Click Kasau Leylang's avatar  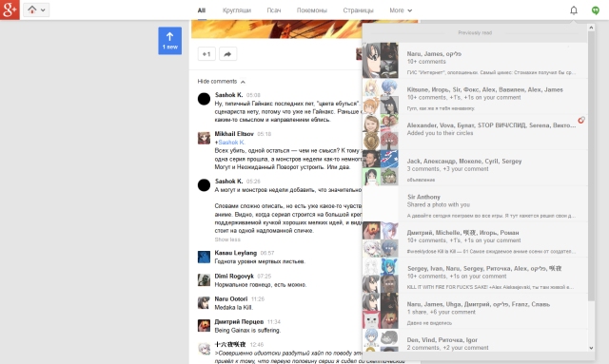click(x=204, y=257)
